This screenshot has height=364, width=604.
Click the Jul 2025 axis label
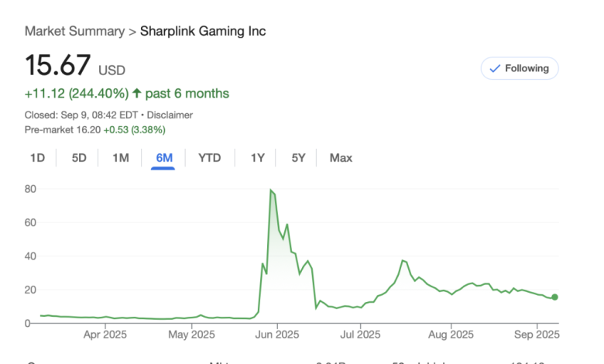(x=360, y=335)
